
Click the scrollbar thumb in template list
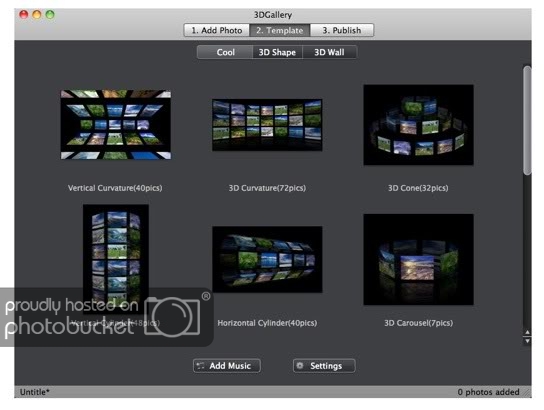tap(527, 120)
